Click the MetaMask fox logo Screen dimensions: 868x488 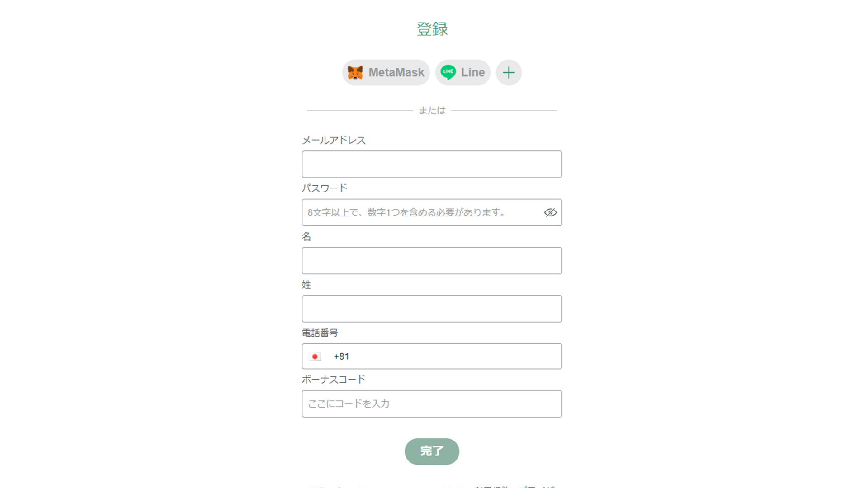tap(355, 72)
